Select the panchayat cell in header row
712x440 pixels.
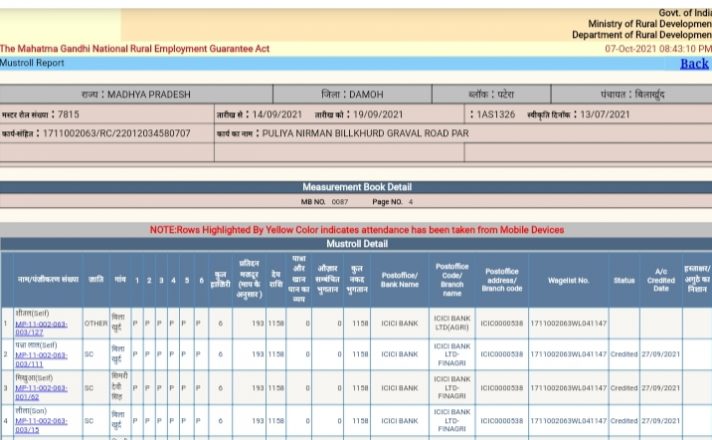pyautogui.click(x=632, y=94)
